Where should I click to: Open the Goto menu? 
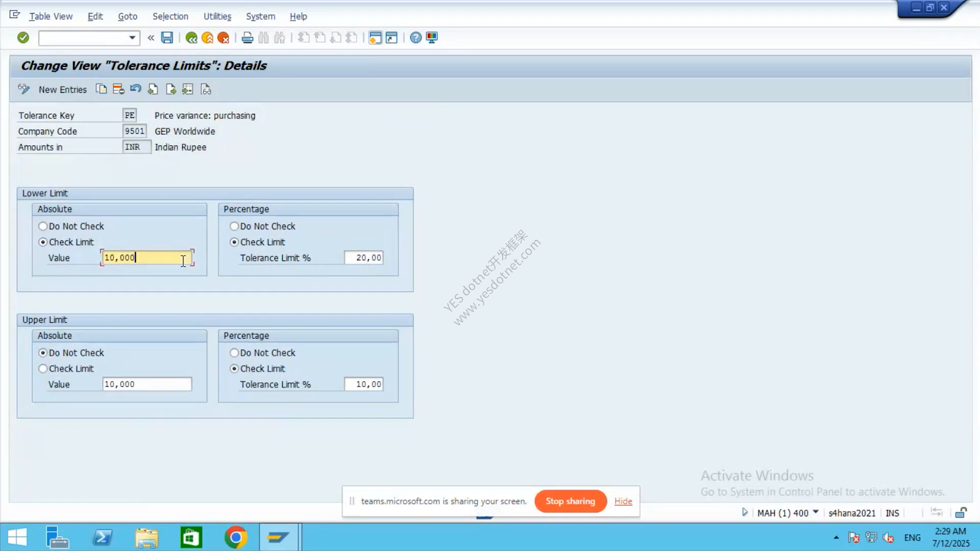tap(128, 16)
